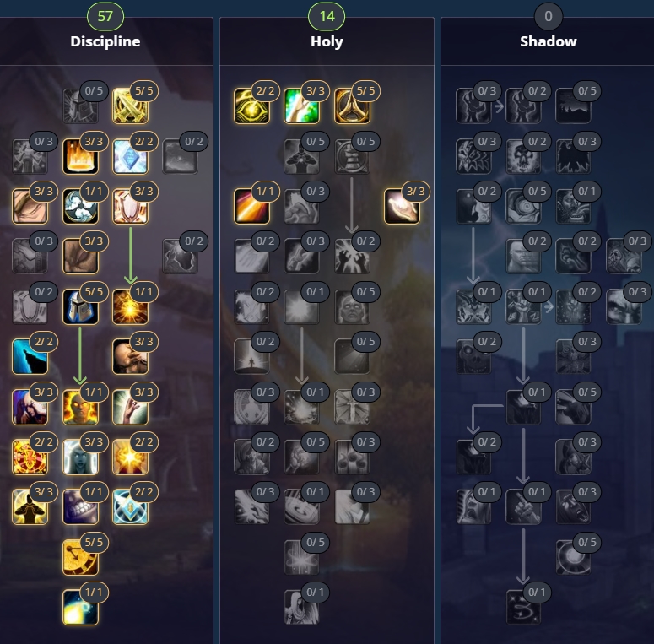Image resolution: width=654 pixels, height=644 pixels.
Task: Click the Twin Disciplines crossed-weapons talent 5/5
Action: pyautogui.click(x=130, y=106)
